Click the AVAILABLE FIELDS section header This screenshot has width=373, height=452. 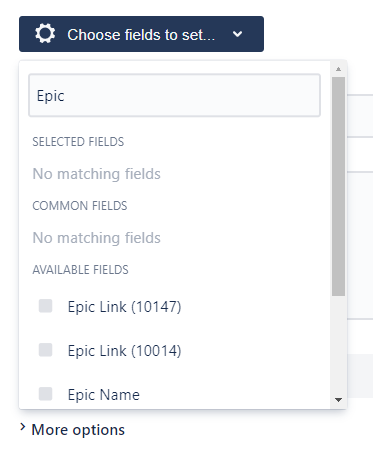coord(80,270)
